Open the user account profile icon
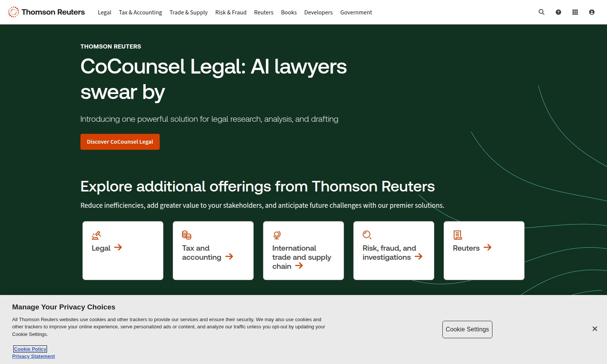 tap(591, 12)
